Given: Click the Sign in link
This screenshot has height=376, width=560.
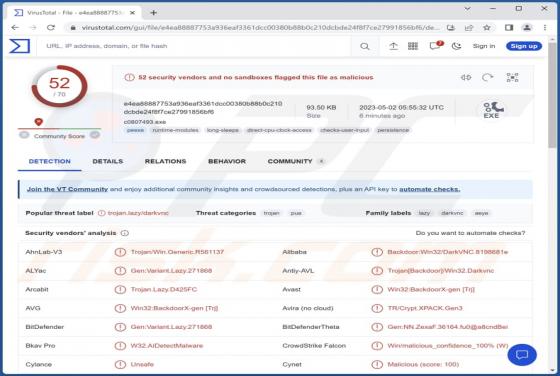Looking at the screenshot, I should tap(484, 46).
